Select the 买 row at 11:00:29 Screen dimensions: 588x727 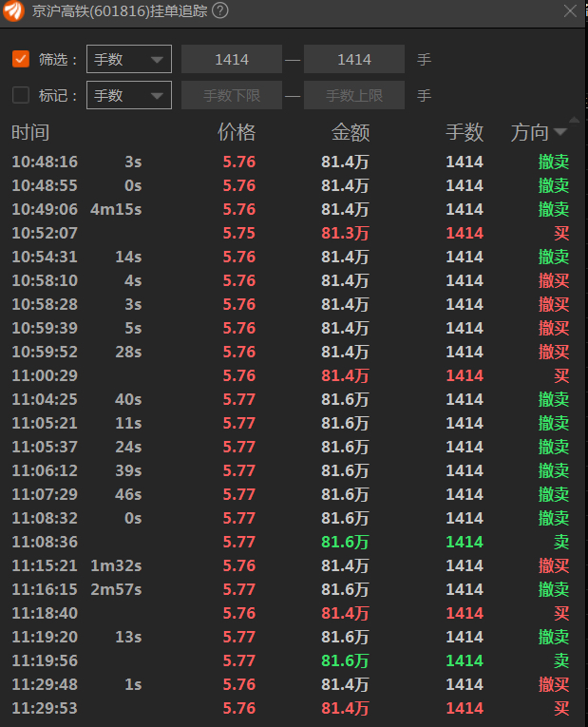pyautogui.click(x=291, y=375)
